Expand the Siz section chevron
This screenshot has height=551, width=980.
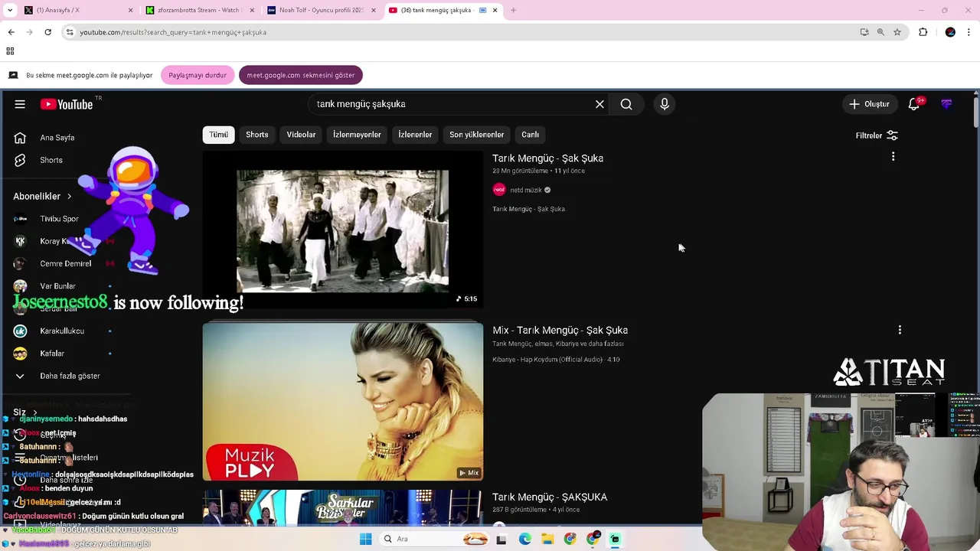(x=34, y=412)
